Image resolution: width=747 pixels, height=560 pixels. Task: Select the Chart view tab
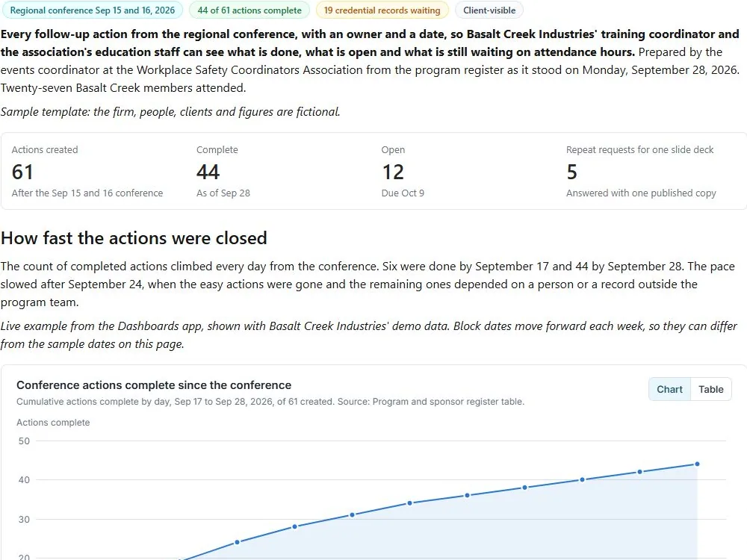(x=669, y=389)
